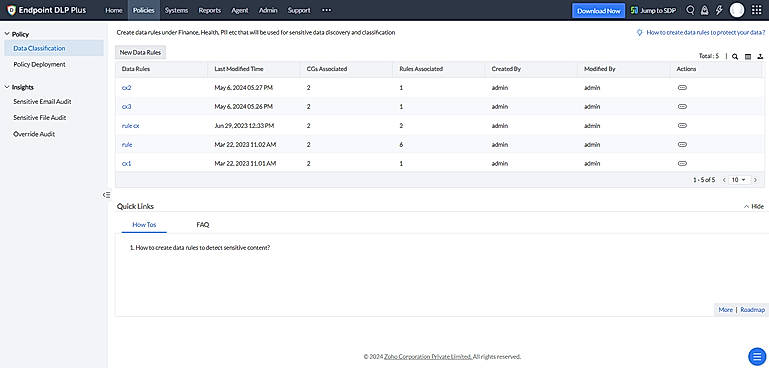
Task: Open Sensitive Email Audit
Action: coord(42,102)
